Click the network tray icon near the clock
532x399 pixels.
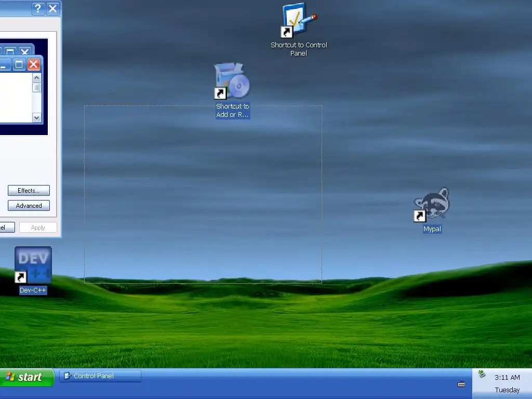click(x=482, y=374)
